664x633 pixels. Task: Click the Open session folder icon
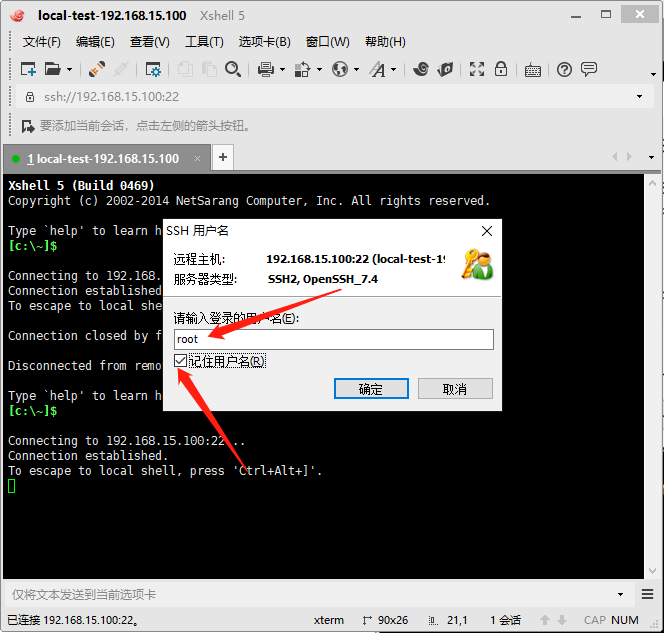coord(53,69)
